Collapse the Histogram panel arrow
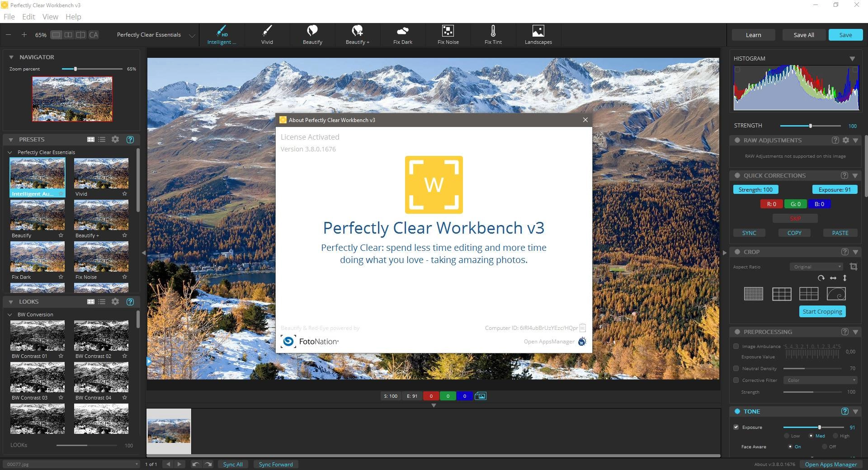 tap(852, 59)
